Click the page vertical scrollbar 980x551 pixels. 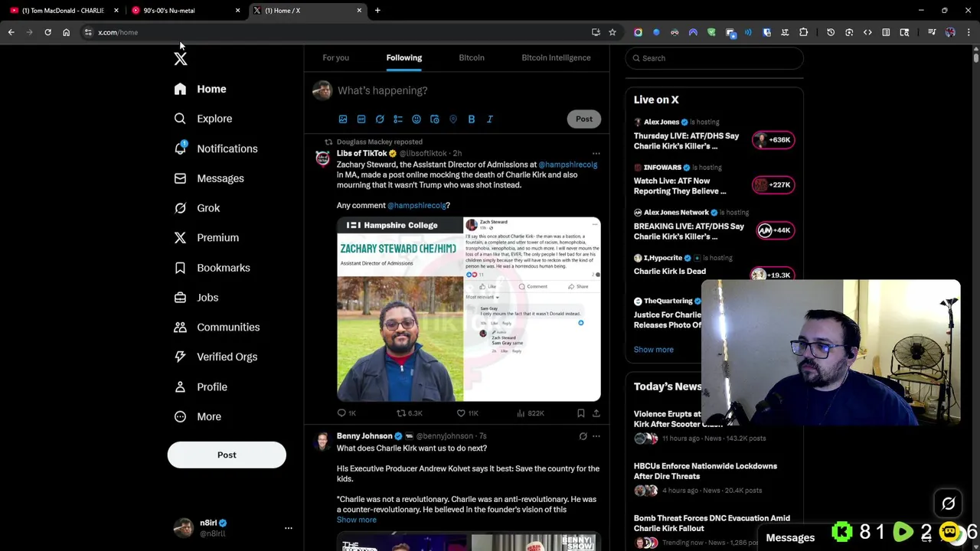point(975,57)
